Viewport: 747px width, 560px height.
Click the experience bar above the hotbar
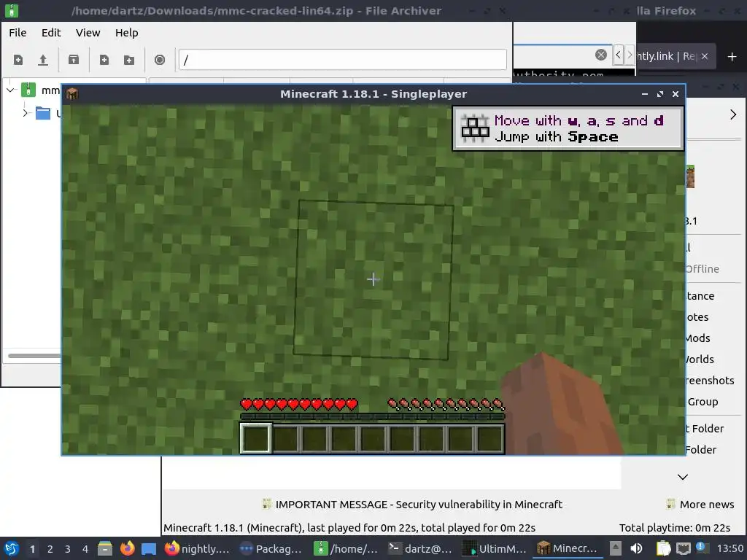373,416
